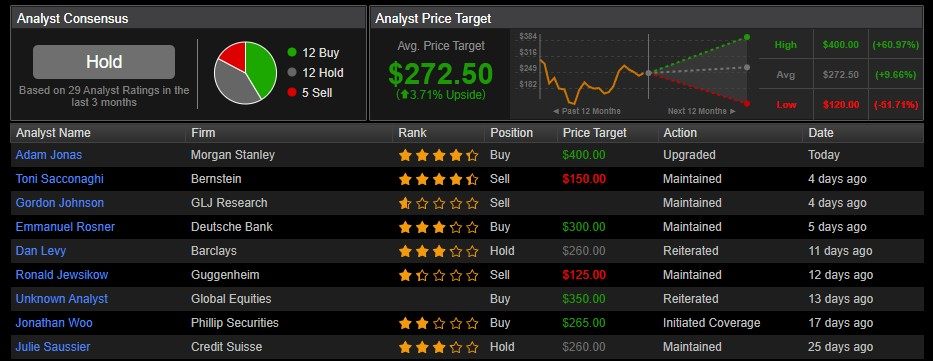Click Gordon Johnson's star rank
The width and height of the screenshot is (933, 361).
(x=439, y=203)
